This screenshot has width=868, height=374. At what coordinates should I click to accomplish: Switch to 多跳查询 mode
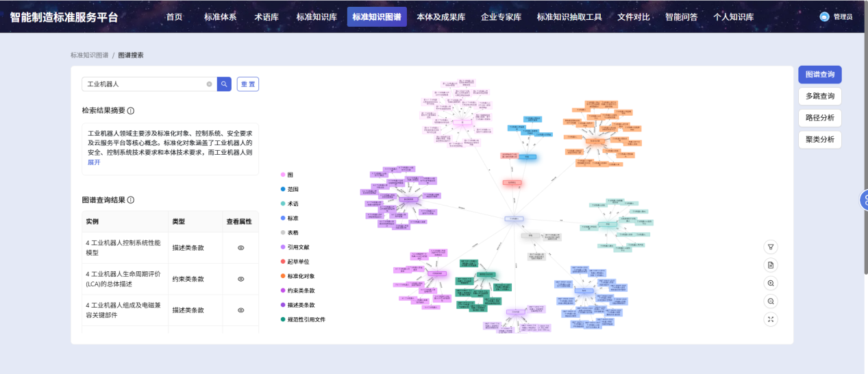coord(819,96)
